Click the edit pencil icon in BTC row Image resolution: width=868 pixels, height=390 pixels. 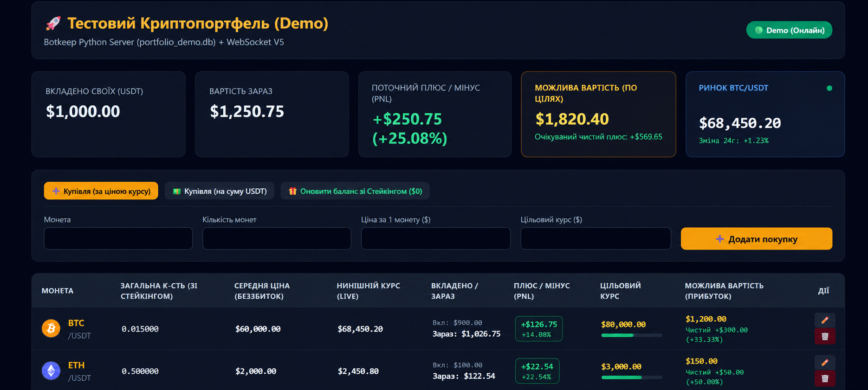click(825, 320)
